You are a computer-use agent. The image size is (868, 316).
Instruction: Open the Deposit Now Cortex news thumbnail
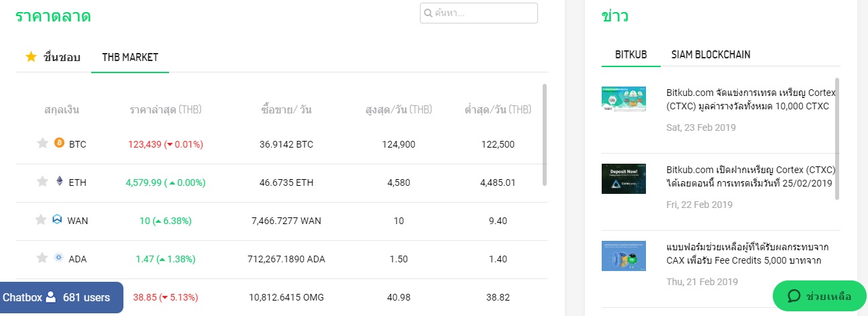pos(624,178)
